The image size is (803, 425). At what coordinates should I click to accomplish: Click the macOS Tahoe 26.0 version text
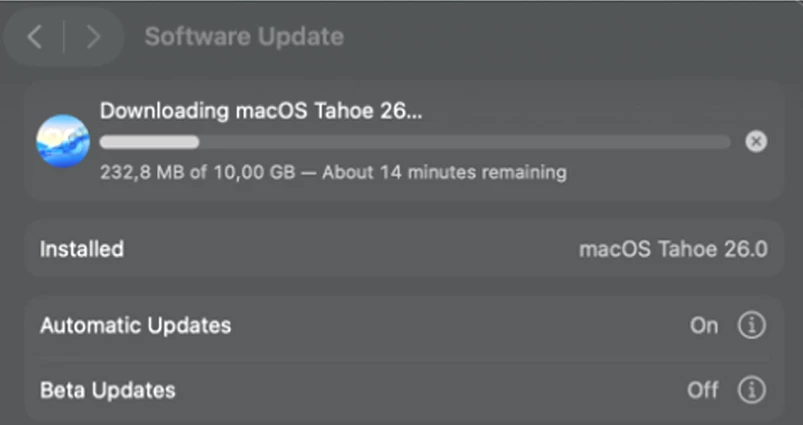673,249
